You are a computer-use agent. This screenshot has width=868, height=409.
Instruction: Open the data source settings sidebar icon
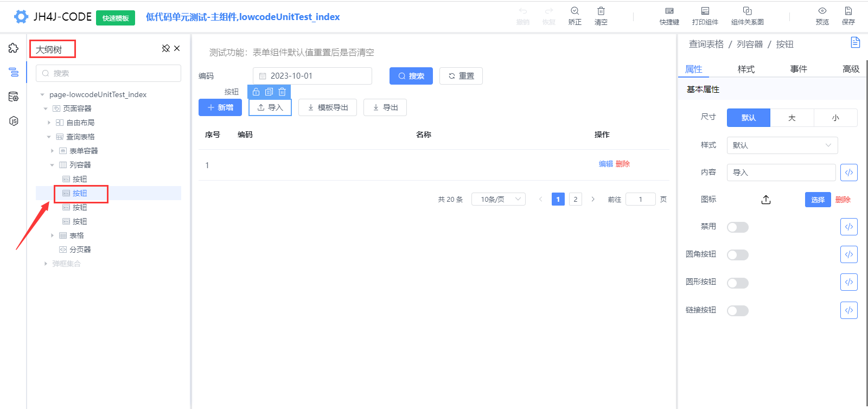(x=14, y=97)
